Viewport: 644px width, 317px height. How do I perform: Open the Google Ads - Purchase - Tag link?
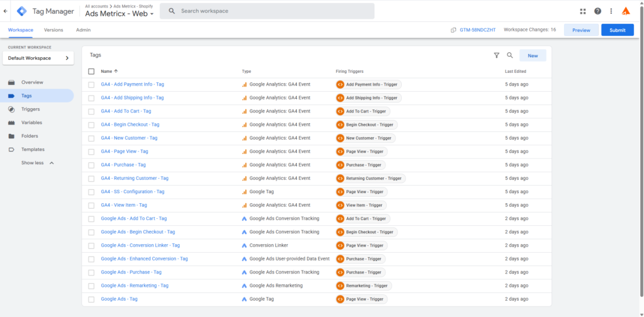point(131,272)
